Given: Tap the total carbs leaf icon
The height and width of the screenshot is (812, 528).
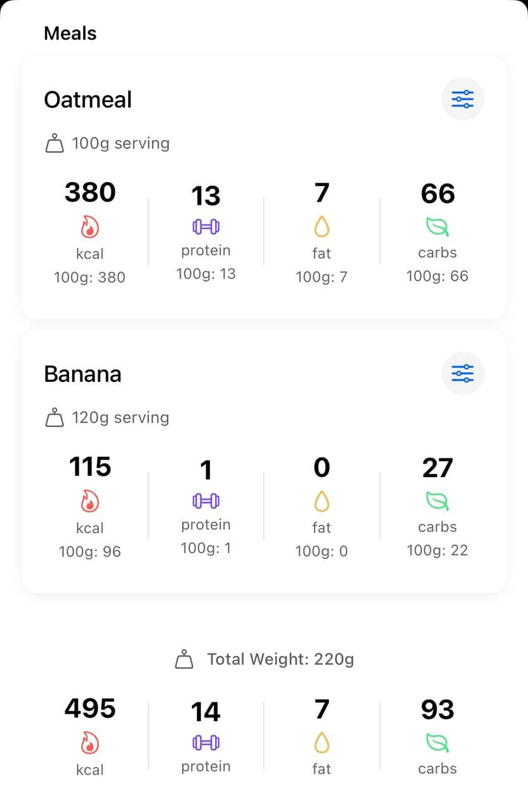Looking at the screenshot, I should [437, 743].
